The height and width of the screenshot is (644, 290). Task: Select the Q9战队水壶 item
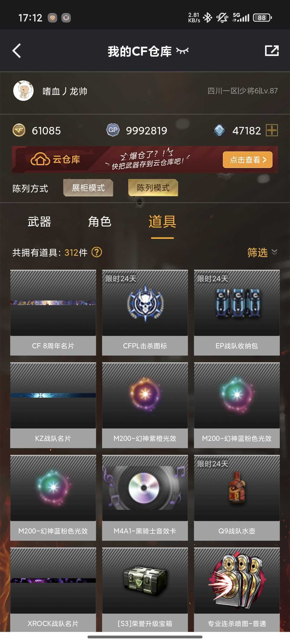click(237, 498)
